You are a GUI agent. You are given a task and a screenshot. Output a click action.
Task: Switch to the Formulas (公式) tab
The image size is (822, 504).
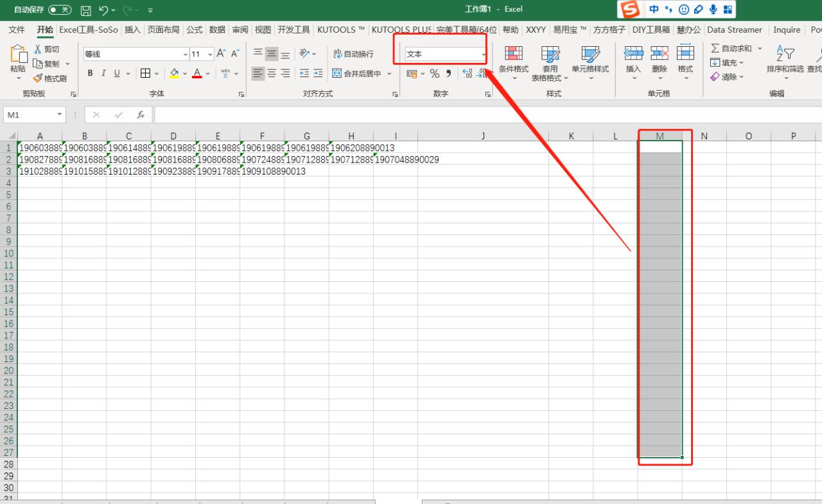tap(195, 30)
